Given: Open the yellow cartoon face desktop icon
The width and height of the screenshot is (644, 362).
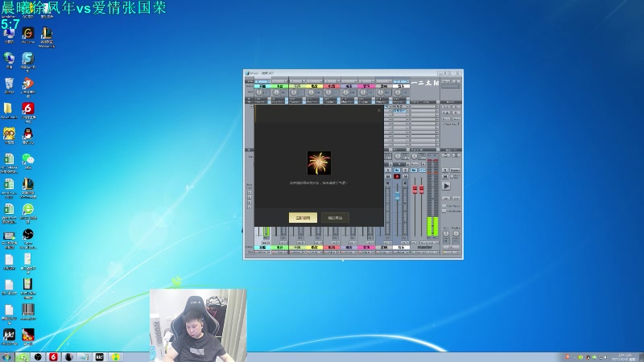Looking at the screenshot, I should 9,134.
